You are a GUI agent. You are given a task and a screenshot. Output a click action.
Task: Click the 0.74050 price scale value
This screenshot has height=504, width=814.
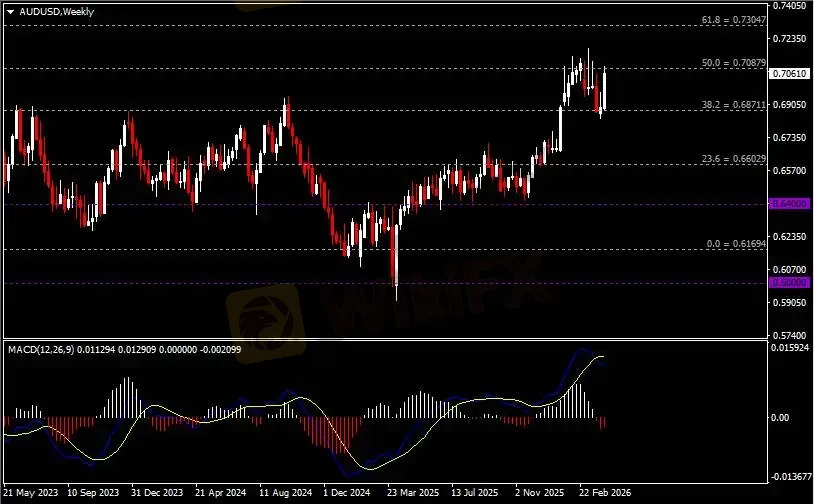[787, 6]
